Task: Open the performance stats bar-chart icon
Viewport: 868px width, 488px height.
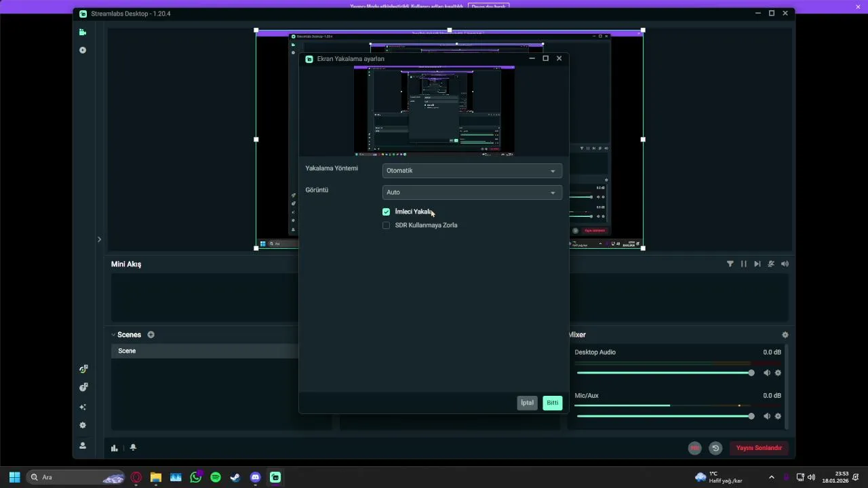Action: 115,447
